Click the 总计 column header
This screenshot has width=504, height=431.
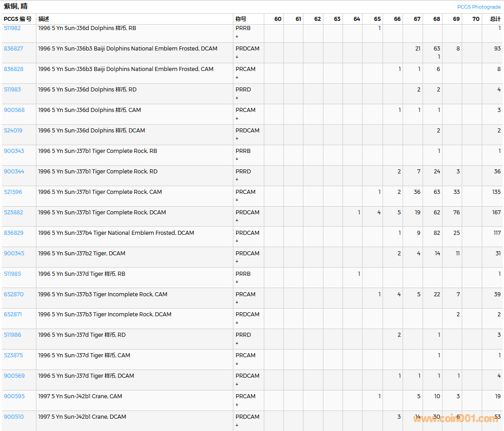[495, 19]
